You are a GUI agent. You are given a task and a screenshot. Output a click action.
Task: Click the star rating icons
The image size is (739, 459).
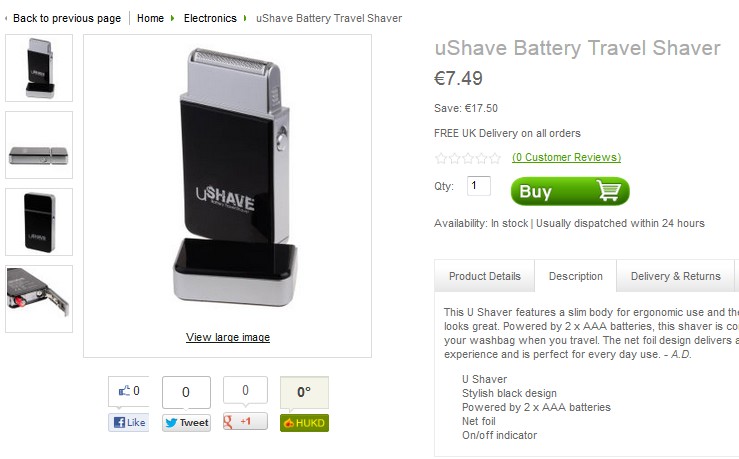point(468,158)
